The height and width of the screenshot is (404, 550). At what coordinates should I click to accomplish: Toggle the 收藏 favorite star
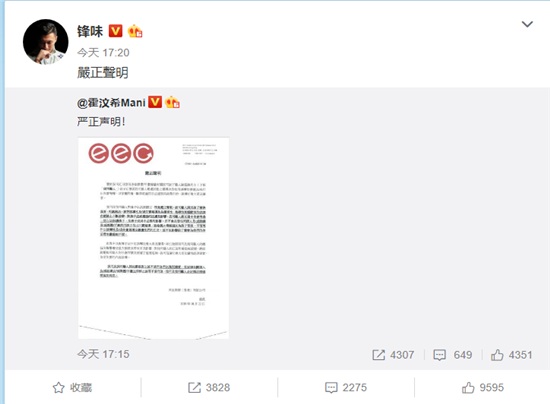72,388
